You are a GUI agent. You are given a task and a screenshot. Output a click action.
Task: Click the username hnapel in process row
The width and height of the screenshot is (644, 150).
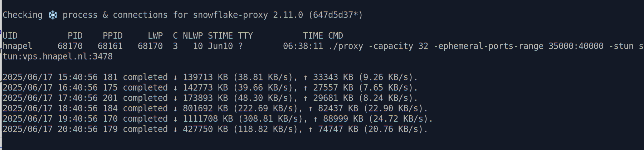18,46
